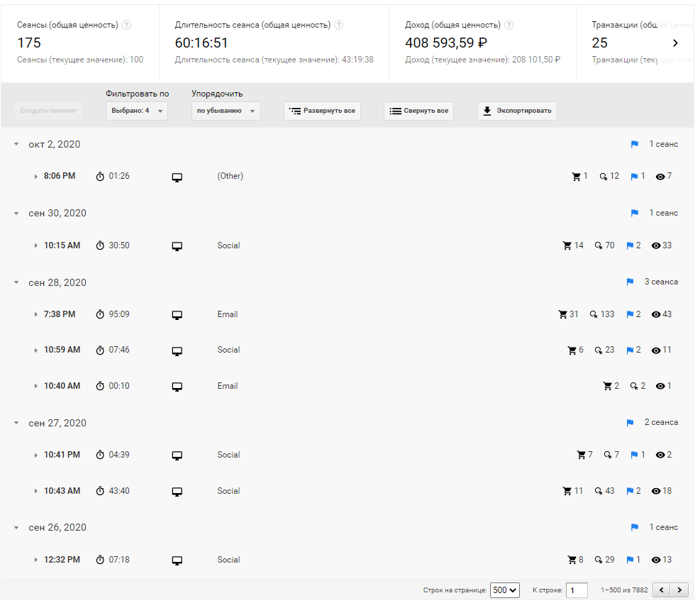The image size is (700, 608).
Task: Click blue flag icon for окт 2, 2020
Action: (635, 145)
